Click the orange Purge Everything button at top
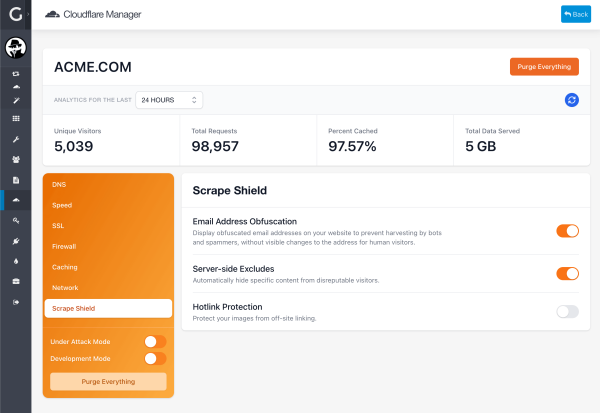 pos(544,67)
